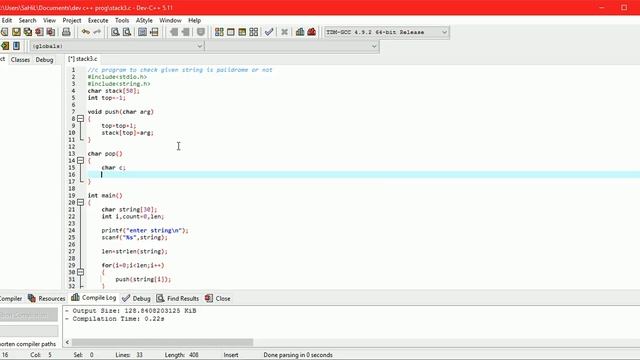Undo the last edit with toolbar arrow
The height and width of the screenshot is (360, 640).
[85, 32]
